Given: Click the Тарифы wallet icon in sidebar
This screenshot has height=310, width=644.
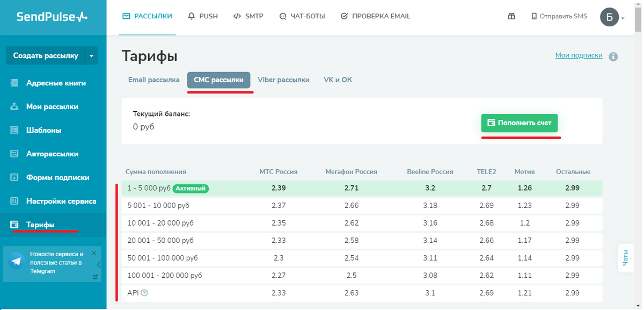Looking at the screenshot, I should pos(15,225).
